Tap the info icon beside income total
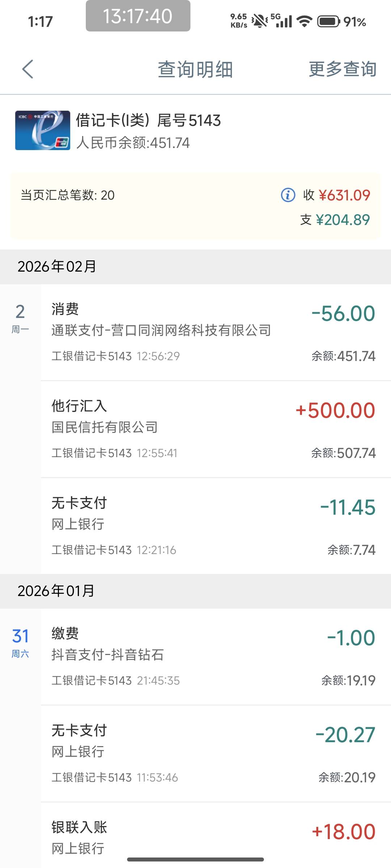 (288, 195)
